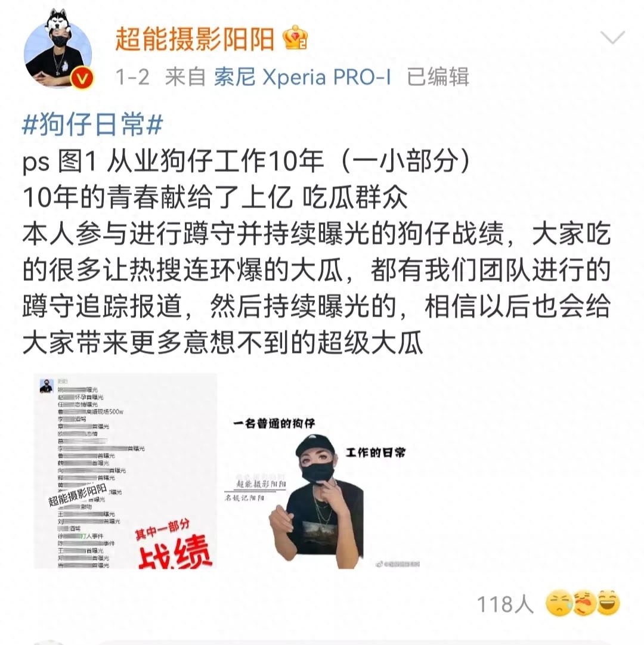Tap the orange verified V badge
The width and height of the screenshot is (644, 645).
pos(82,78)
